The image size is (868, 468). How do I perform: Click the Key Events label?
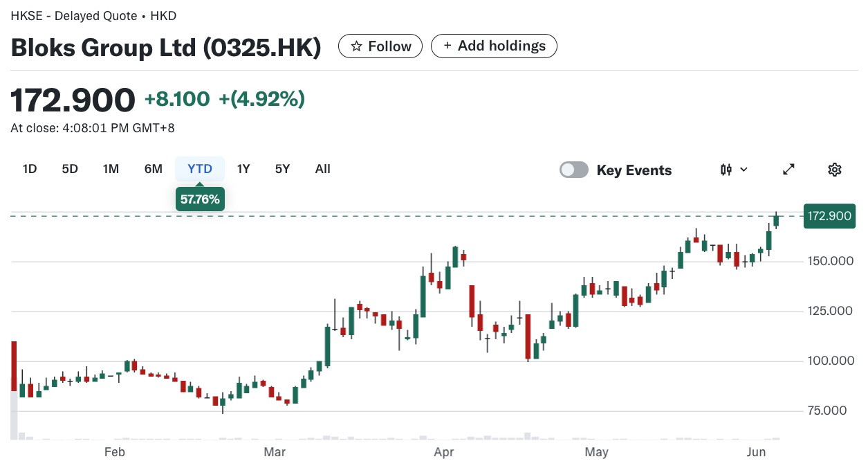click(634, 170)
